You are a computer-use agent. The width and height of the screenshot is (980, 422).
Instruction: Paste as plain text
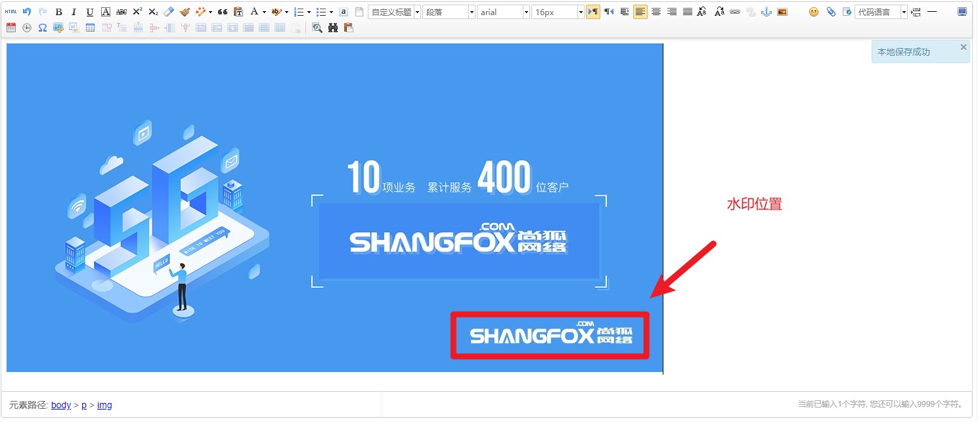coord(238,12)
